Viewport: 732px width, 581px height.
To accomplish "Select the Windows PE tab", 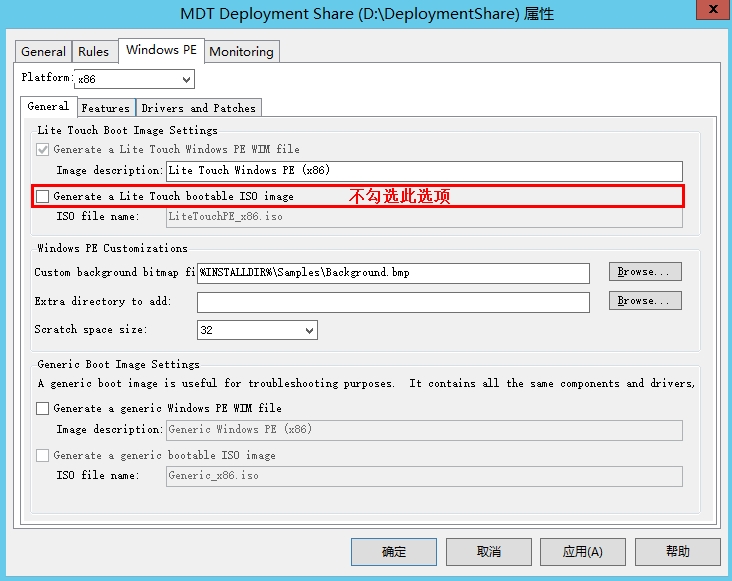I will click(162, 50).
